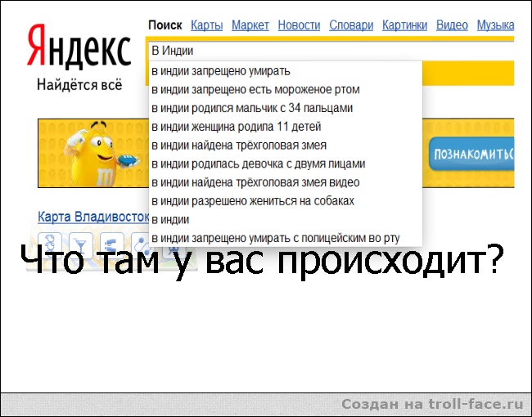Click the 'Найдётся всё' slogan

(79, 85)
